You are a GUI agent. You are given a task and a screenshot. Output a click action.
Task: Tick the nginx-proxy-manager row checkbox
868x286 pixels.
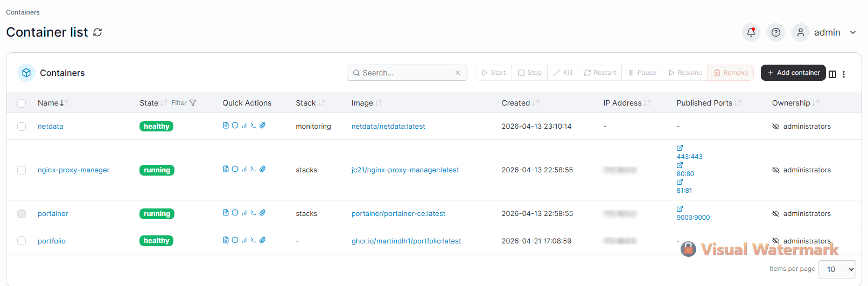pyautogui.click(x=22, y=170)
